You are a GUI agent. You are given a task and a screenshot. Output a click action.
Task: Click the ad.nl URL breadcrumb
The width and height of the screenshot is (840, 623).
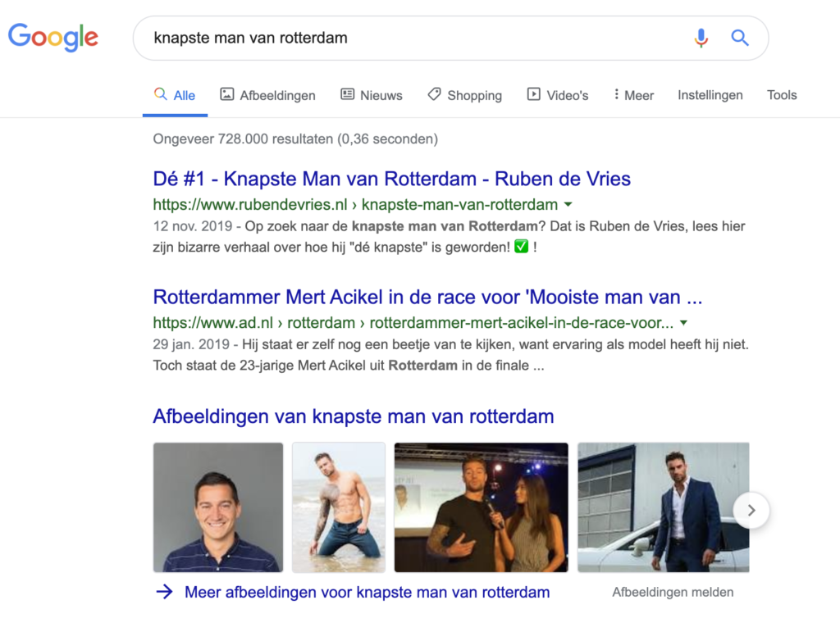coord(413,323)
